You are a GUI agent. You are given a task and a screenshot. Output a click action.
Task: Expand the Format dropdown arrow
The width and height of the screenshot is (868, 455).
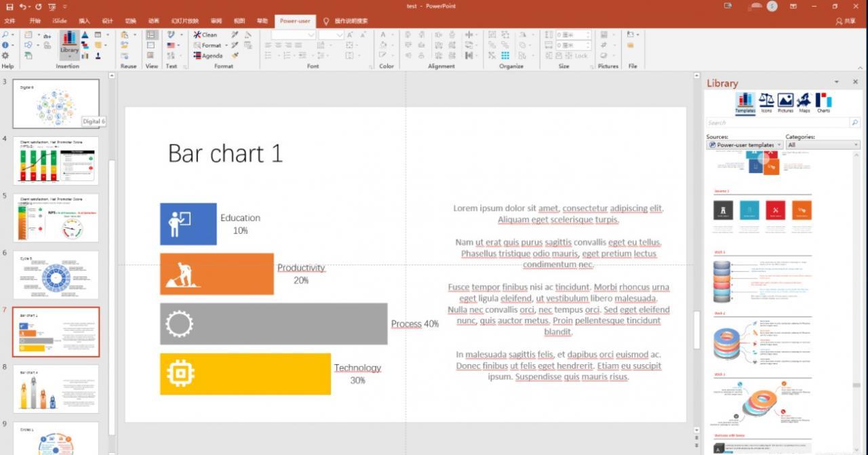pos(225,45)
